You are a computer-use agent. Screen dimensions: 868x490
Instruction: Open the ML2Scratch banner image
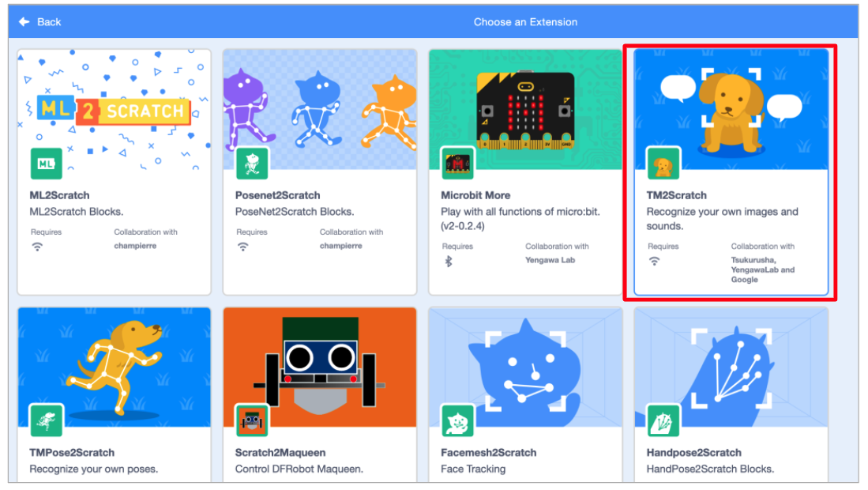114,110
